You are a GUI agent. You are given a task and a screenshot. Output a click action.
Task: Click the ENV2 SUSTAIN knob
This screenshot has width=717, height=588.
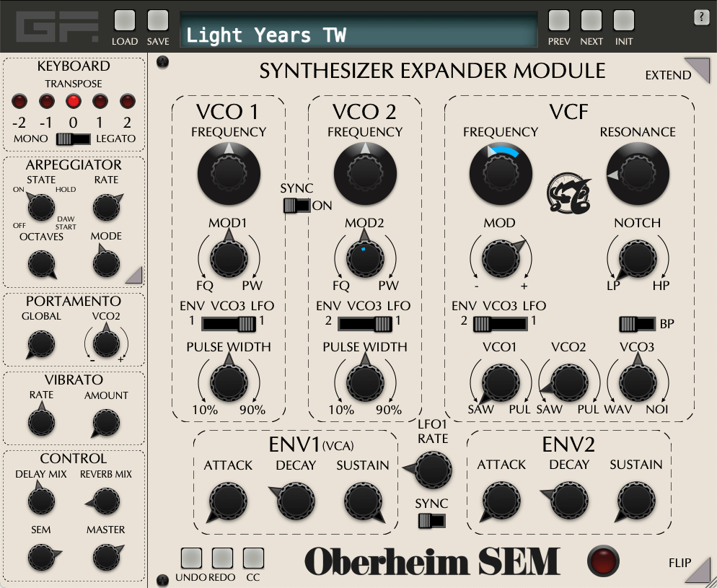[x=636, y=501]
